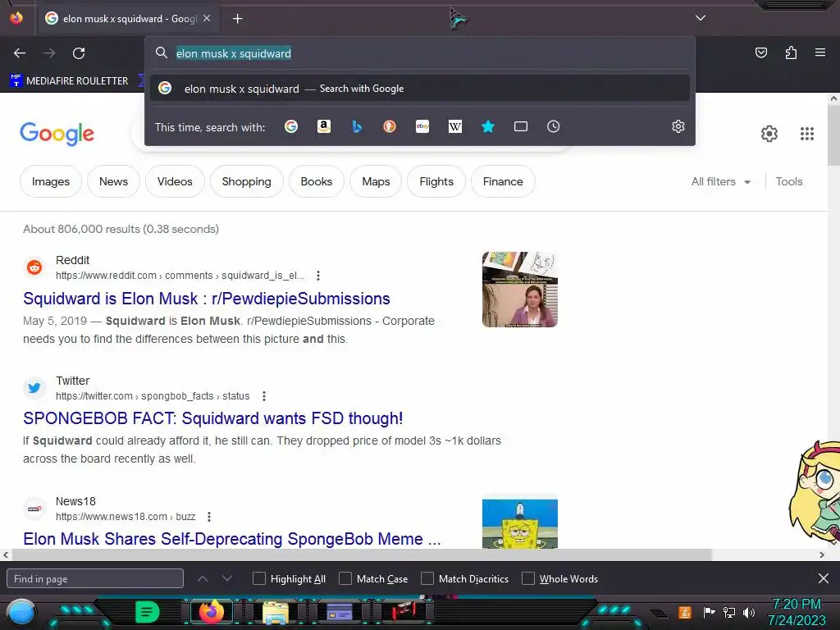The image size is (840, 630).
Task: Search this time with eBay
Action: pos(422,126)
